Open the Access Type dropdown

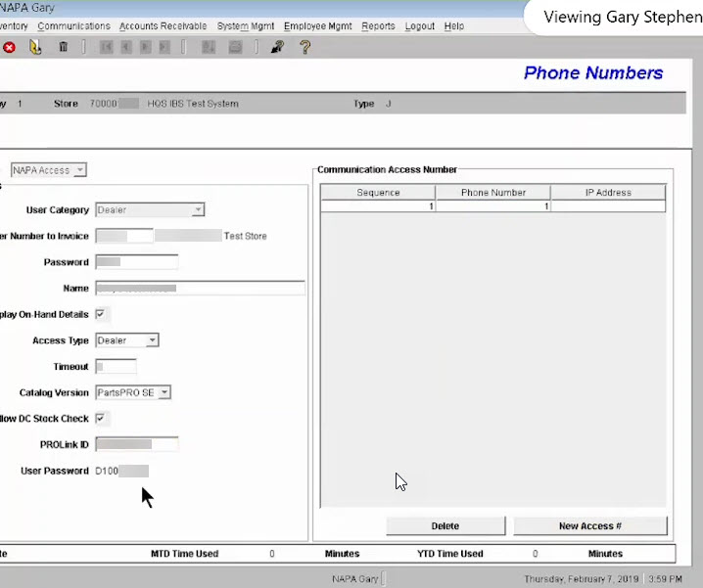[127, 340]
